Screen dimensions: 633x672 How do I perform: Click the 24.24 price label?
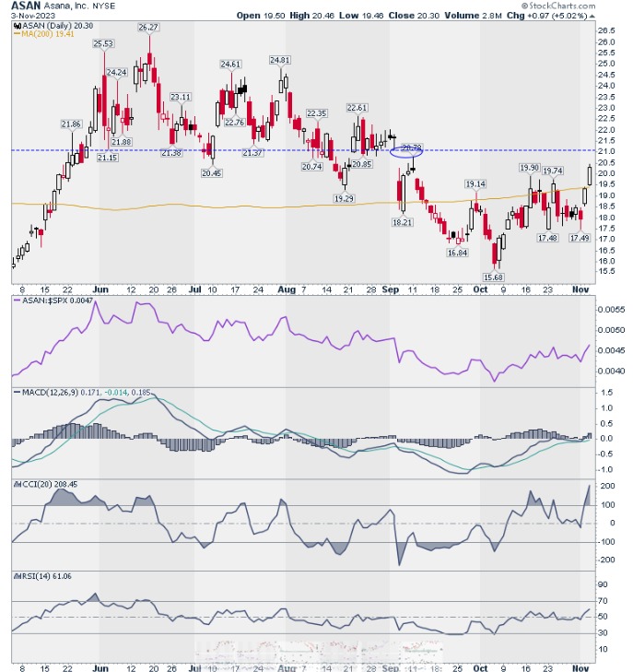116,72
